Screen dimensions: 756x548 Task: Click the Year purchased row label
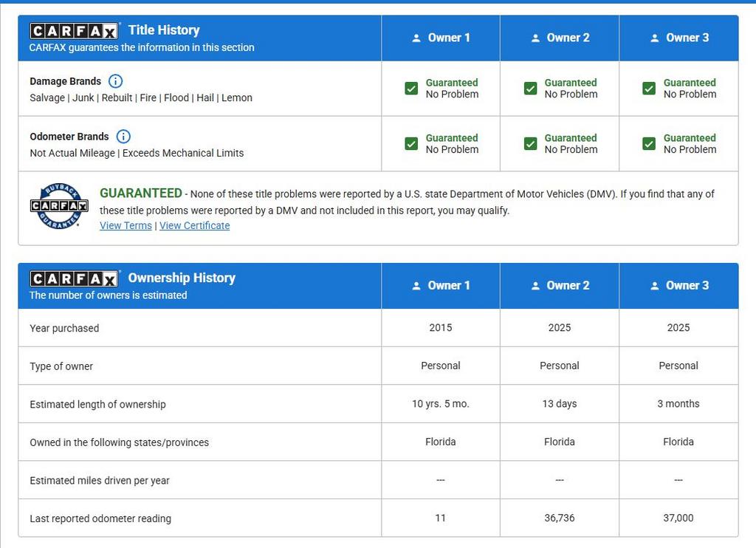(64, 329)
